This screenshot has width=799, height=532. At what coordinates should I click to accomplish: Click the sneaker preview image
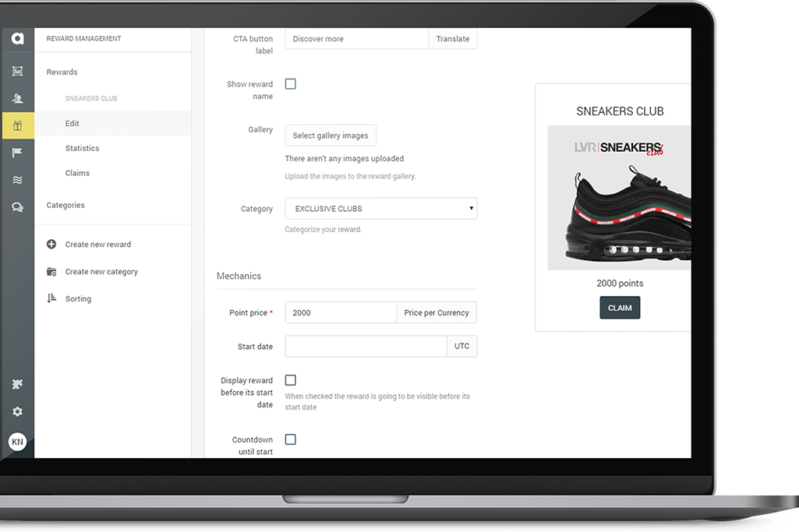coord(619,198)
